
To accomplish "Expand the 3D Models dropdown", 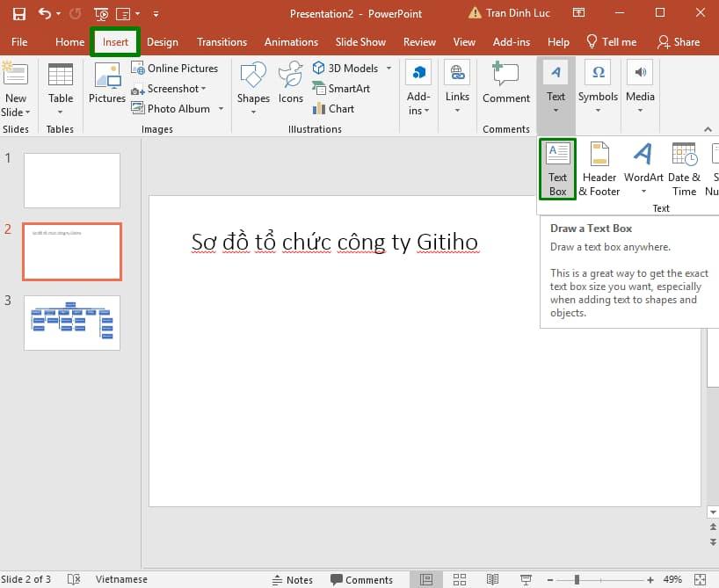I will coord(388,68).
